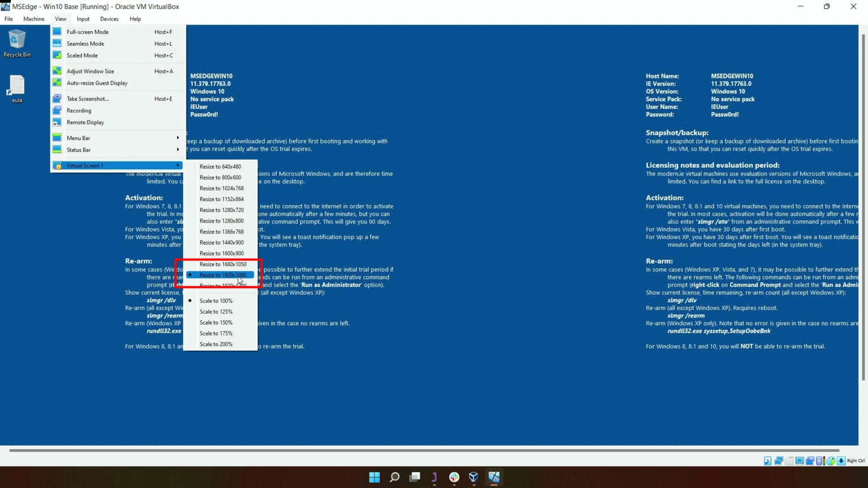Click the Take Screenshot camera icon
This screenshot has width=868, height=488.
[57, 98]
